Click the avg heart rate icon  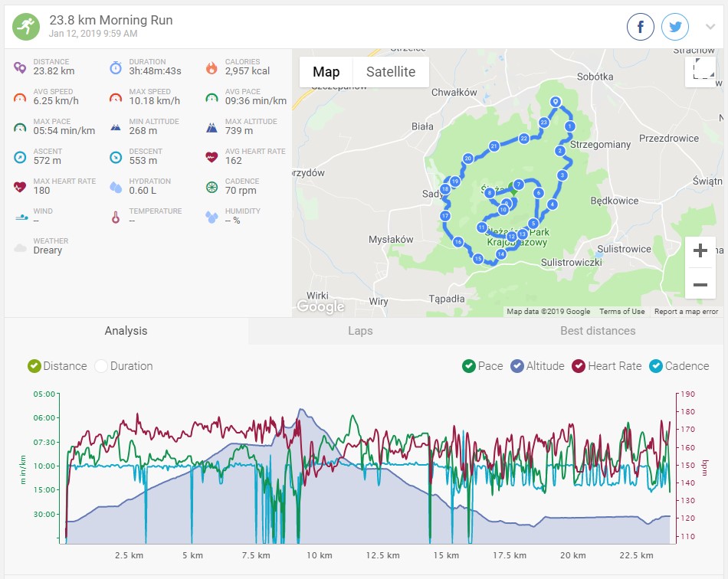coord(212,157)
